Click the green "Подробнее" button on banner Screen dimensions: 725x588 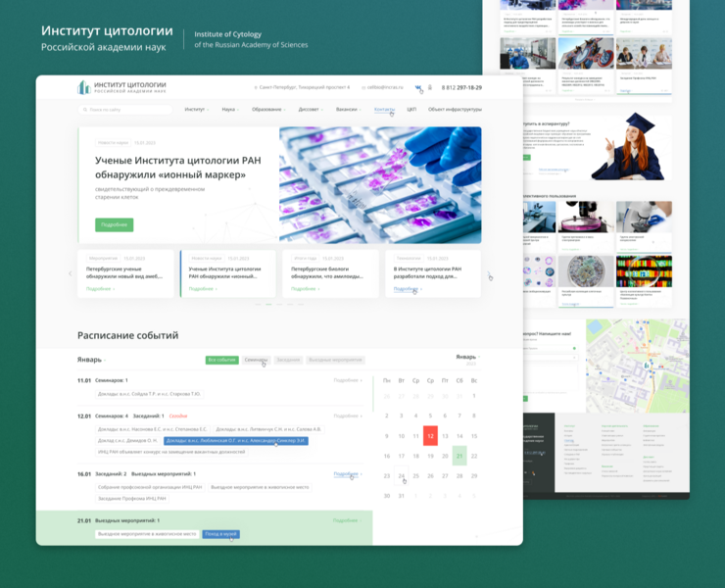[114, 224]
